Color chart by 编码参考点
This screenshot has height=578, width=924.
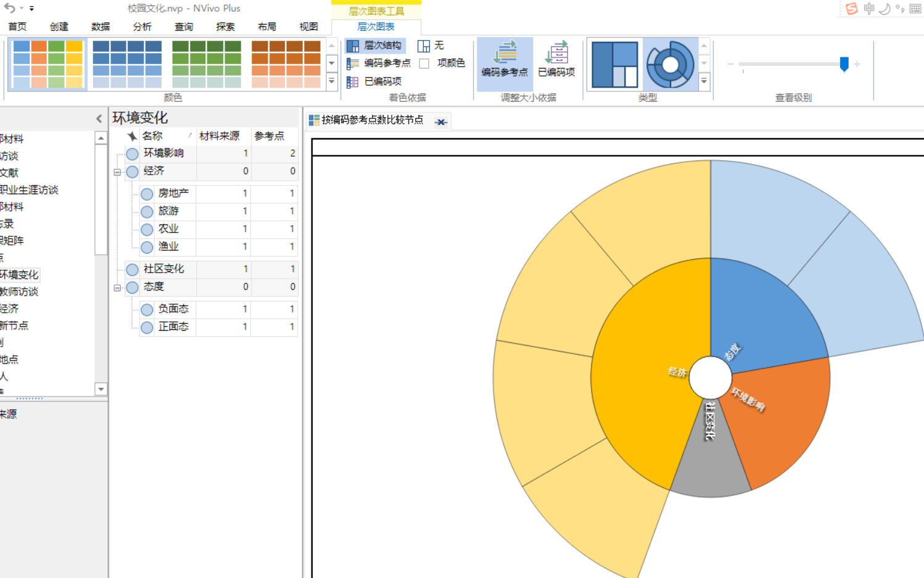[x=379, y=63]
